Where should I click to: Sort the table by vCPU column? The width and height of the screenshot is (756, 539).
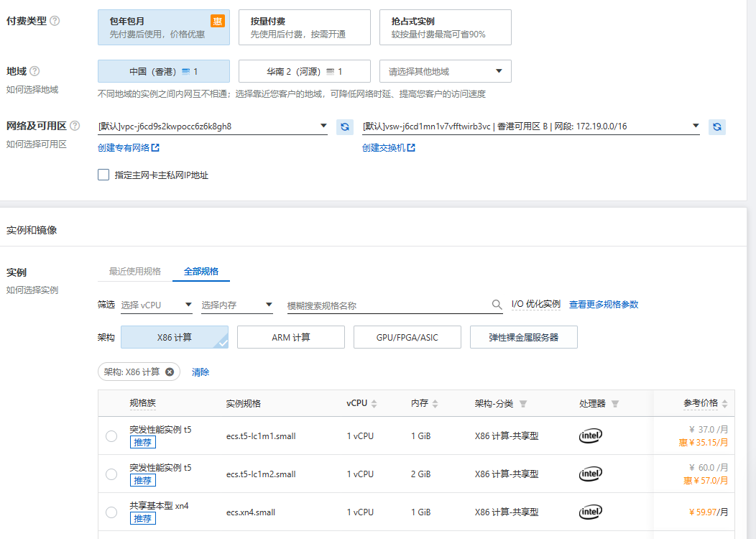click(374, 403)
